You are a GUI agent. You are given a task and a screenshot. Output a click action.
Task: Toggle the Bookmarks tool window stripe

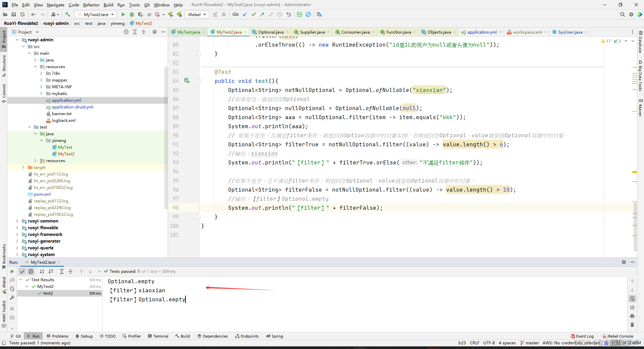pyautogui.click(x=4, y=256)
